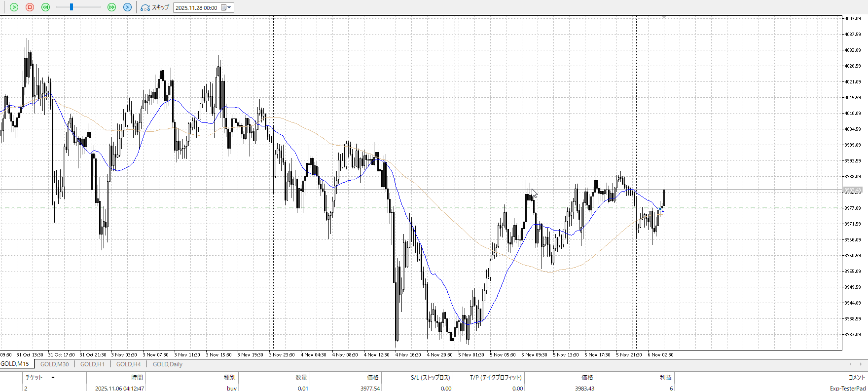Viewport: 868px width, 391px height.
Task: Switch to the GOLD,H1 chart tab
Action: pos(92,364)
